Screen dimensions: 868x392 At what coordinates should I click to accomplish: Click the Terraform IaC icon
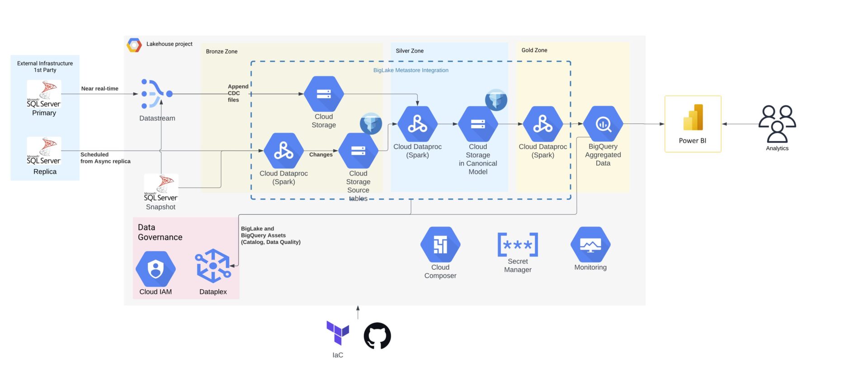(338, 333)
